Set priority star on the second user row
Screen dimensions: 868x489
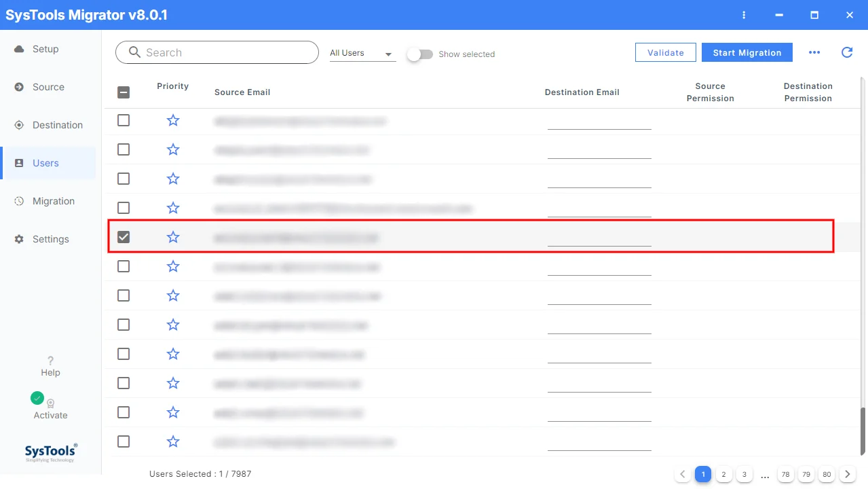[x=173, y=149]
